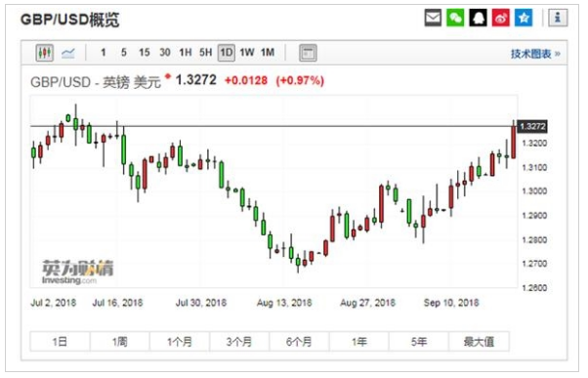The height and width of the screenshot is (378, 588).
Task: Share the chart by email icon
Action: click(x=433, y=18)
